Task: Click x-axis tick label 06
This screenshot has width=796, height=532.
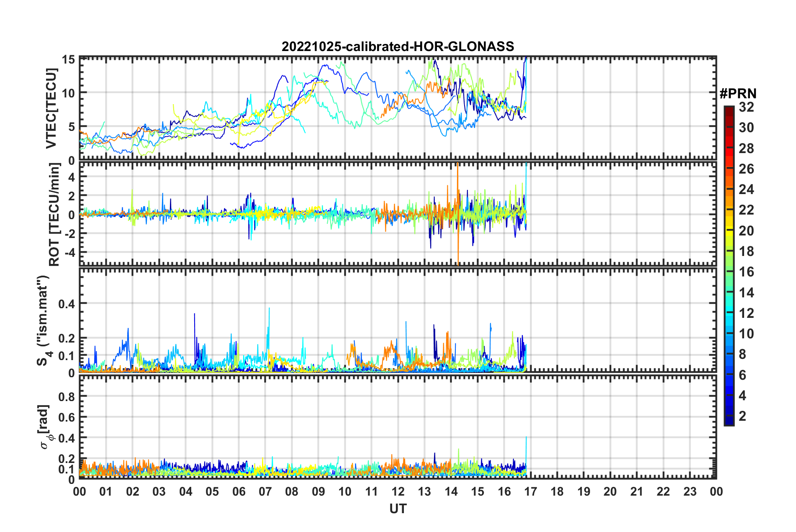Action: [x=239, y=491]
